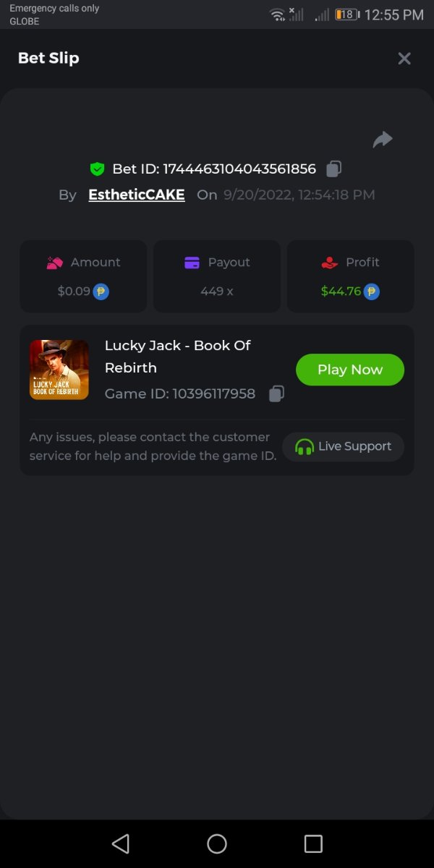The height and width of the screenshot is (868, 434).
Task: Tap the share arrow icon
Action: click(383, 140)
